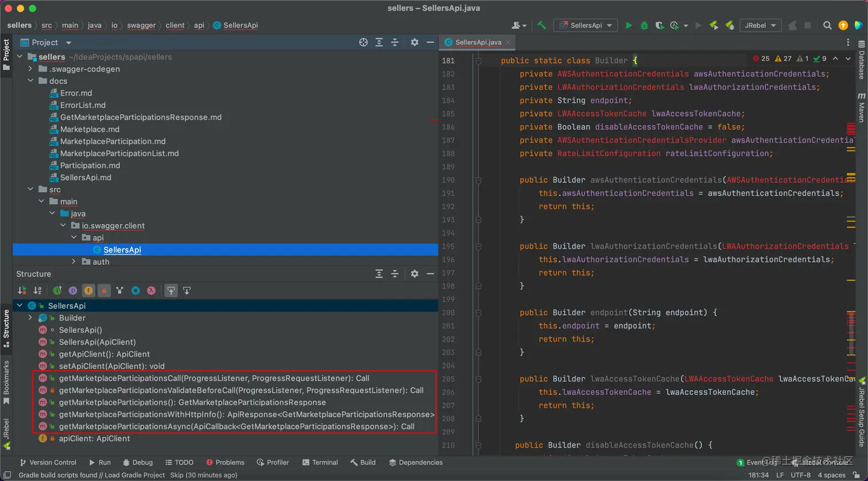This screenshot has width=868, height=481.
Task: Toggle Sort Alphabetically in Structure toolbar
Action: 37,290
